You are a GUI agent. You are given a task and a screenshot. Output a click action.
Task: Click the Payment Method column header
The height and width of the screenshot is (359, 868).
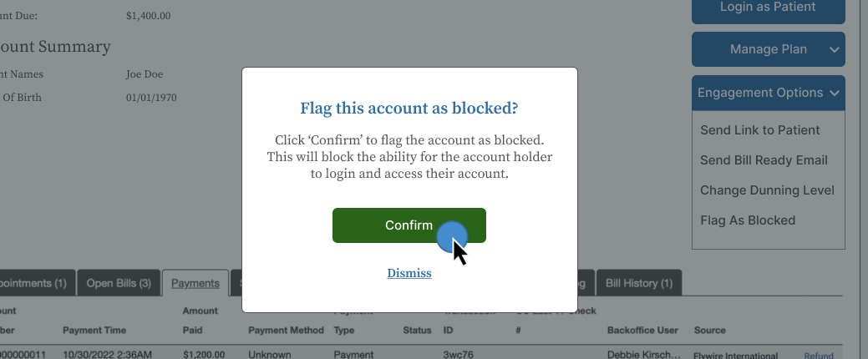pos(286,331)
